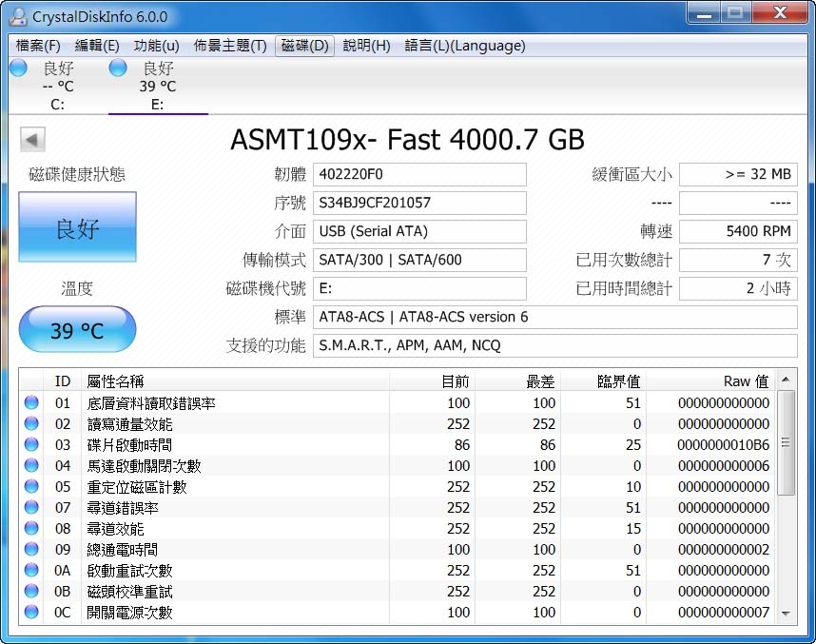Click the supported features field S.M.A.R.T., APM
This screenshot has width=816, height=644.
coord(554,345)
